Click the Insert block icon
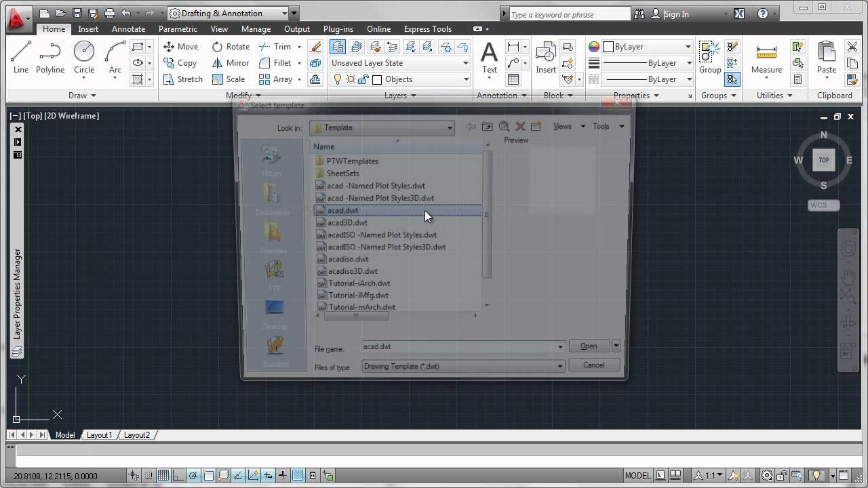The height and width of the screenshot is (488, 868). coord(546,58)
